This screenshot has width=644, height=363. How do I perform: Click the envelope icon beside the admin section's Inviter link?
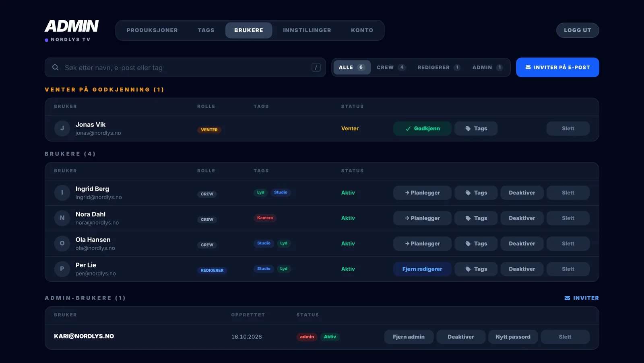567,298
